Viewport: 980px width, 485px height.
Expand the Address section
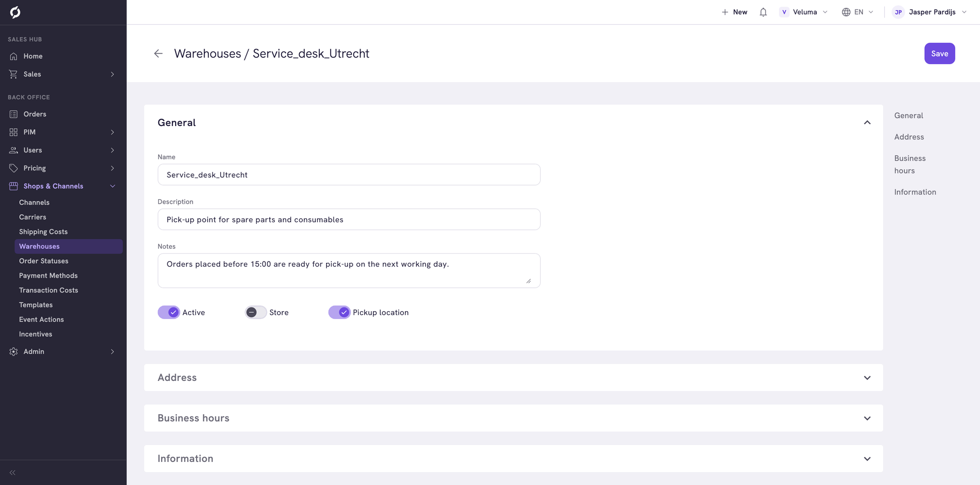point(514,378)
